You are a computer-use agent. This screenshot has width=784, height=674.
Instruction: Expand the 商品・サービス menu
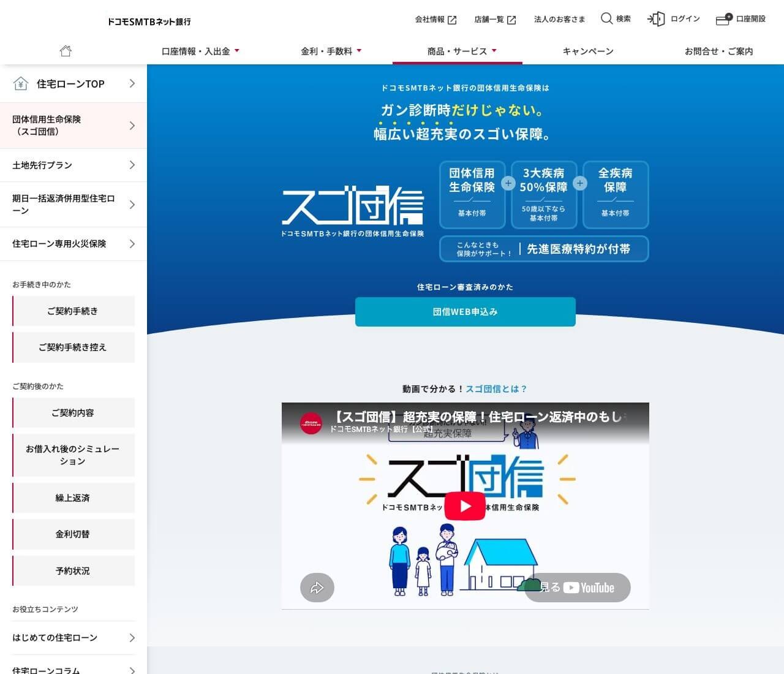point(462,51)
